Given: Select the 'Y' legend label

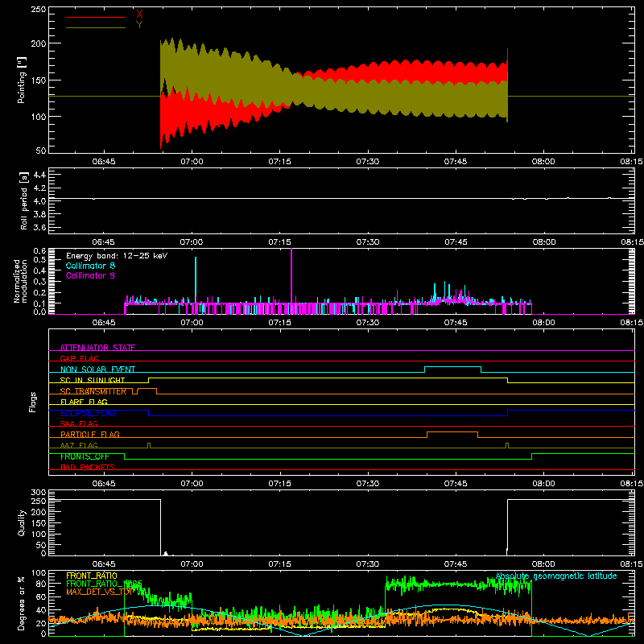Looking at the screenshot, I should [x=139, y=25].
